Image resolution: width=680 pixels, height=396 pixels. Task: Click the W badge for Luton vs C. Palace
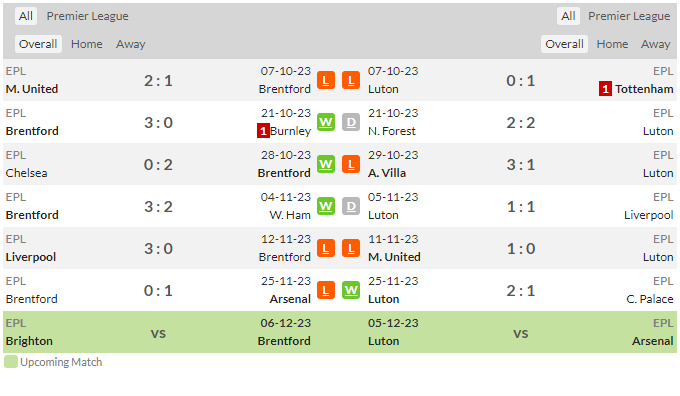pos(351,290)
